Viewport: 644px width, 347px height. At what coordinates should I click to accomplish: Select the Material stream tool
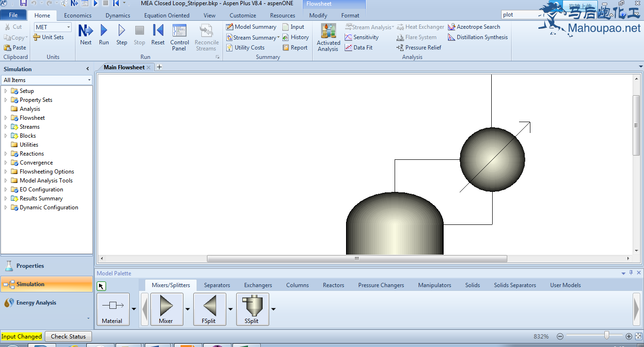coord(113,309)
